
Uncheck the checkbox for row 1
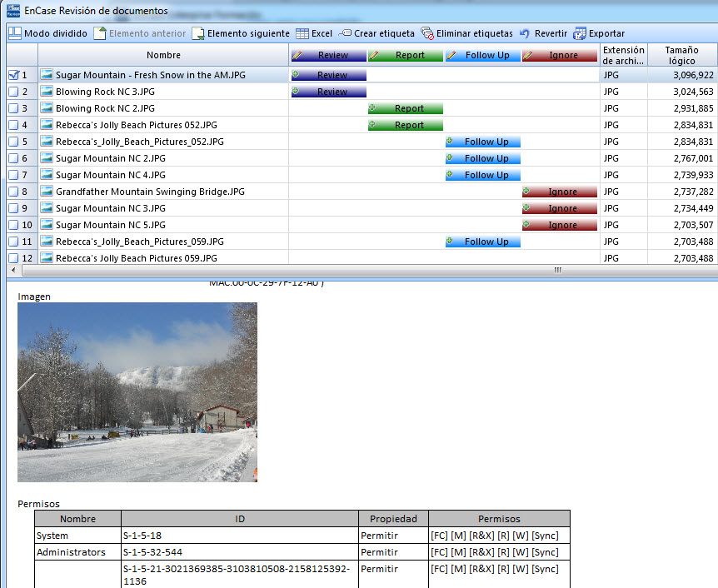pos(13,75)
